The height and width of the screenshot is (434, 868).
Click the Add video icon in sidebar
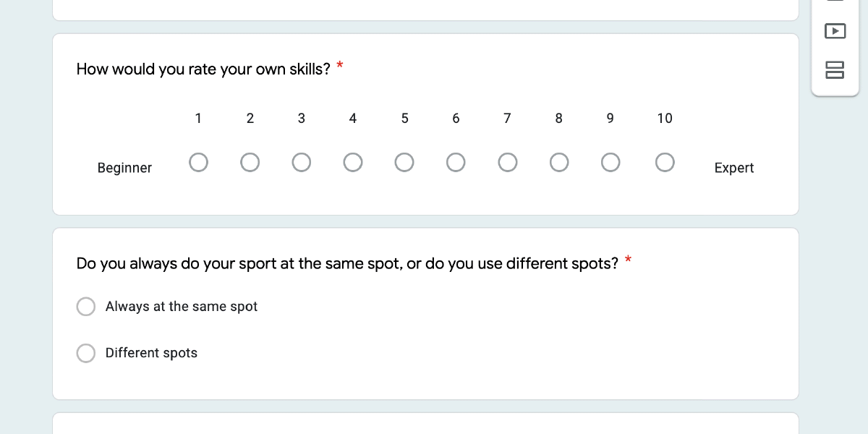coord(835,31)
